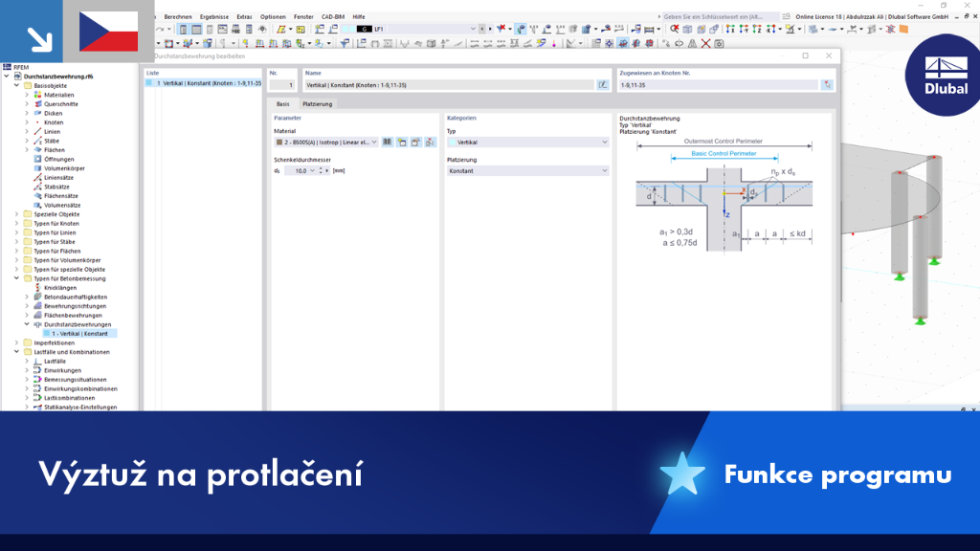Expand the Imperfektionen tree folder
The width and height of the screenshot is (980, 551).
(17, 343)
